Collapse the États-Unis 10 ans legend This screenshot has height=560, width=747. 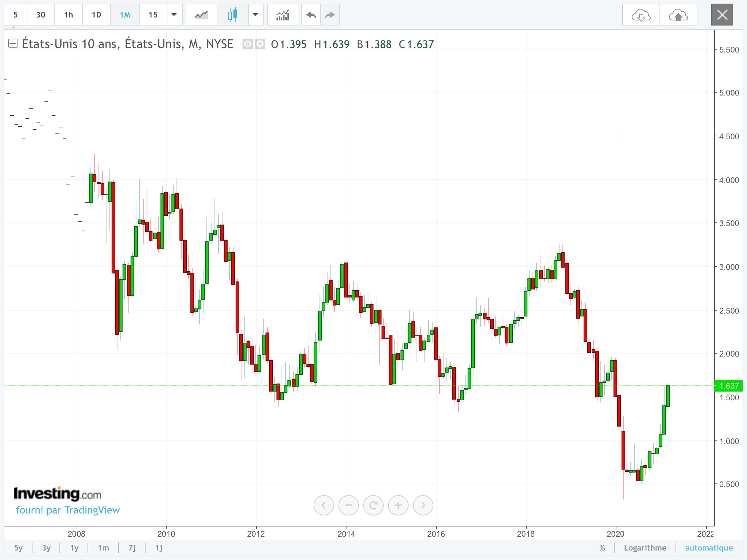(13, 44)
